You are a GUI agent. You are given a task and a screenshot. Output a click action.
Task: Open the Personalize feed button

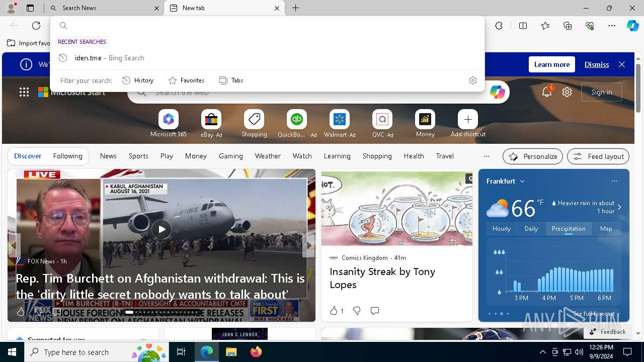[x=533, y=156]
